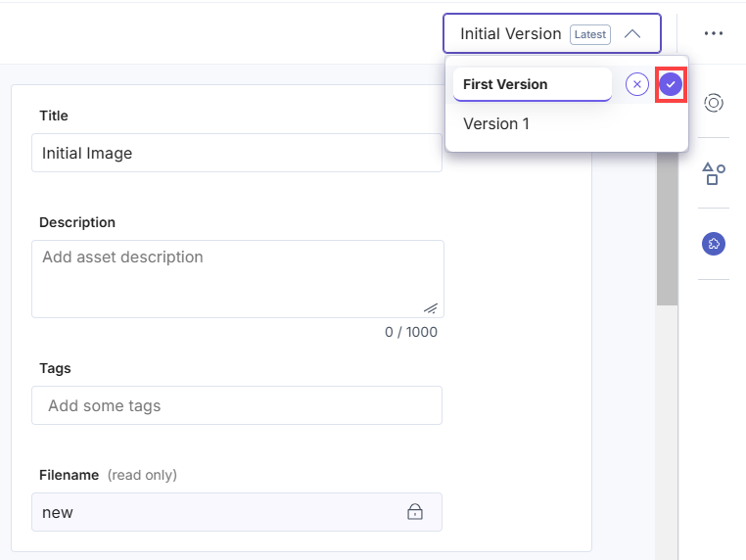Click the Initial Version dropdown selector
Screen dimensions: 746x560
552,33
